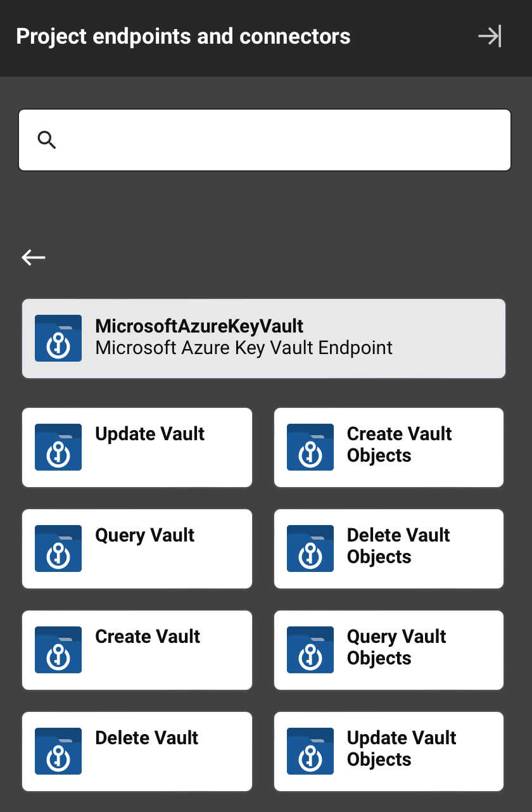This screenshot has height=812, width=532.
Task: Open the Update Vault operation
Action: pyautogui.click(x=137, y=447)
